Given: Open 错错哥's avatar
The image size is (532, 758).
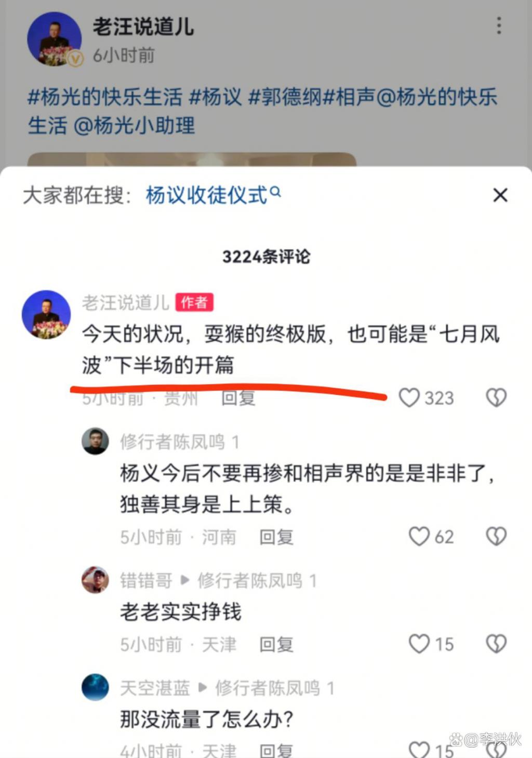Looking at the screenshot, I should [x=95, y=580].
